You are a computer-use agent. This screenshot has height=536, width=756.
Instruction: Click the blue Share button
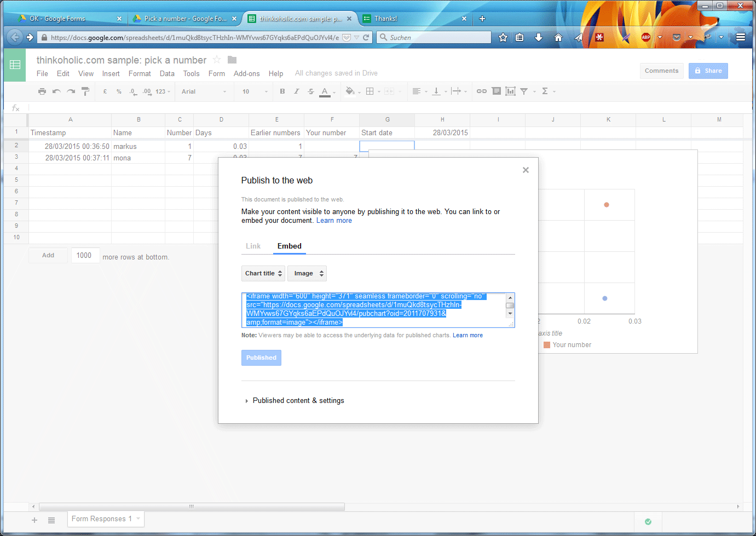point(708,71)
